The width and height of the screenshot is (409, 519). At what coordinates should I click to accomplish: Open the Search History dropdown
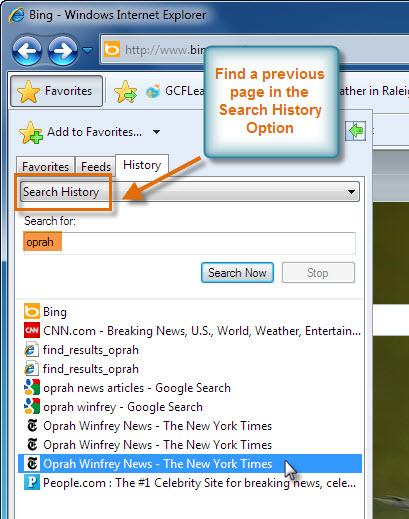pyautogui.click(x=190, y=192)
